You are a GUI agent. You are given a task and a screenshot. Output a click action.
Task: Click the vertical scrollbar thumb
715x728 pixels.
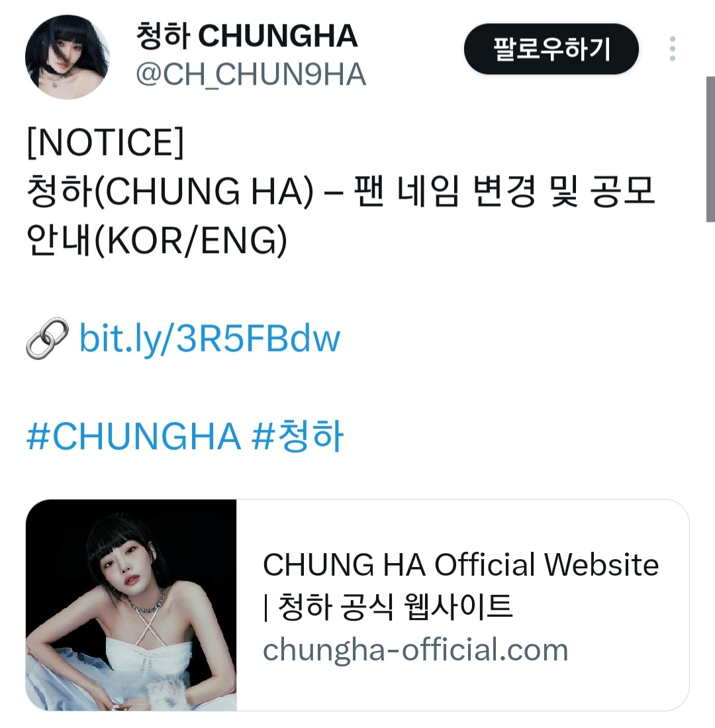coord(710,150)
